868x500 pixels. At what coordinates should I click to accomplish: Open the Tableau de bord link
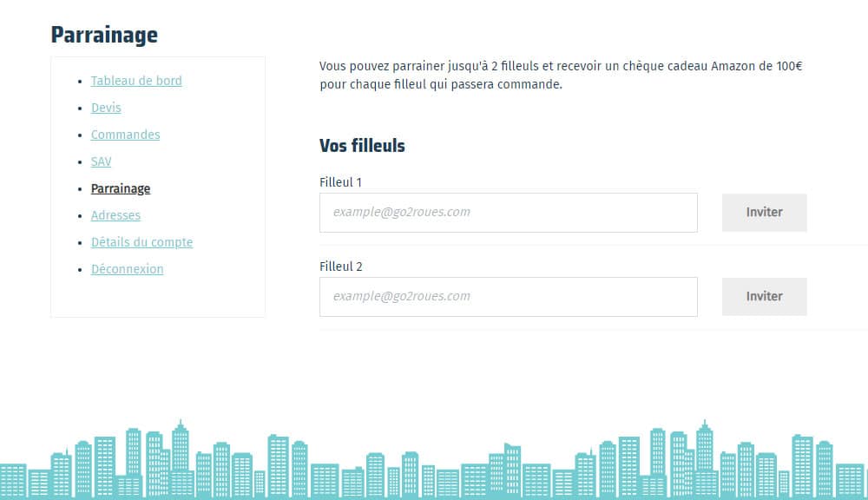136,81
